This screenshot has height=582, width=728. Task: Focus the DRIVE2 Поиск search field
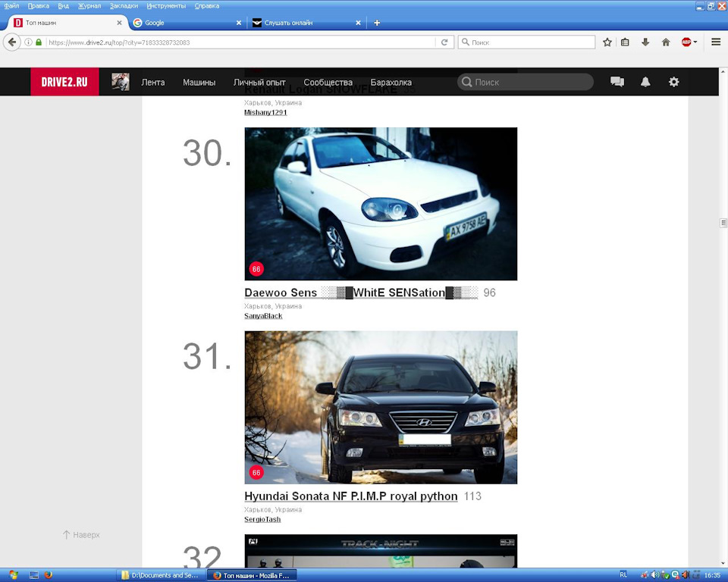[525, 82]
